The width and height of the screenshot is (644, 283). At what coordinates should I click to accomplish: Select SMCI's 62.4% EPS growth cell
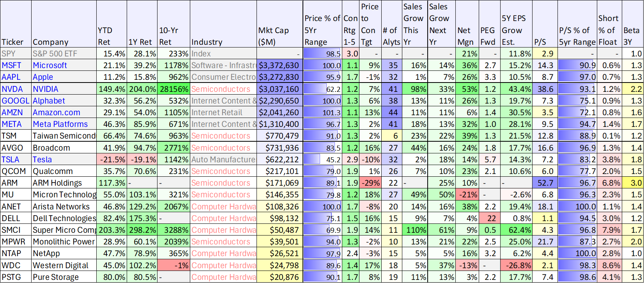coord(516,230)
